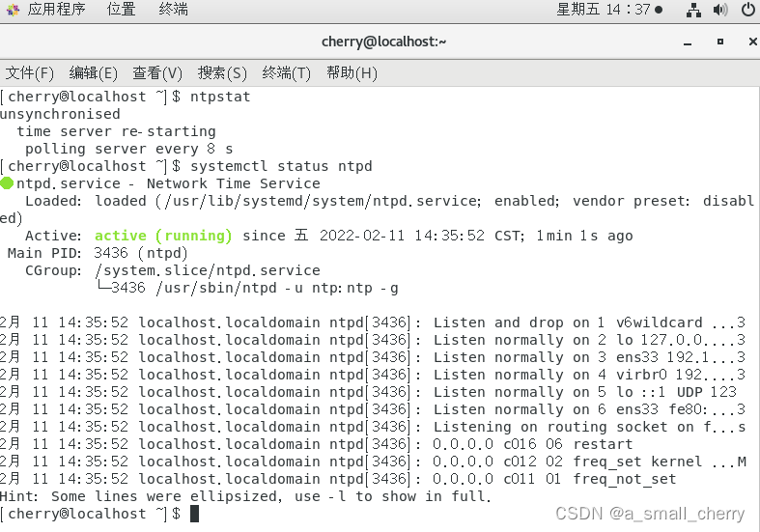Click the window title cherry@localhost:~
The height and width of the screenshot is (532, 760).
coord(383,42)
